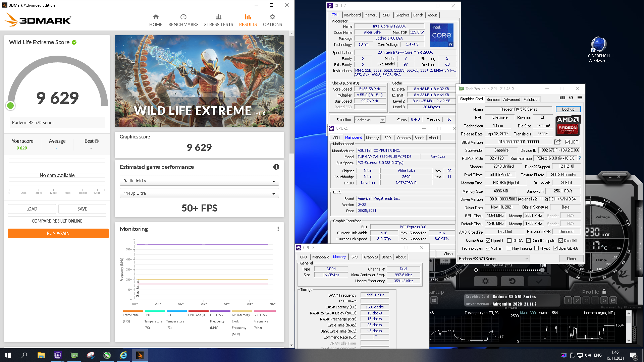644x362 pixels.
Task: Select Afterburner profile slot 1
Action: pos(568,300)
